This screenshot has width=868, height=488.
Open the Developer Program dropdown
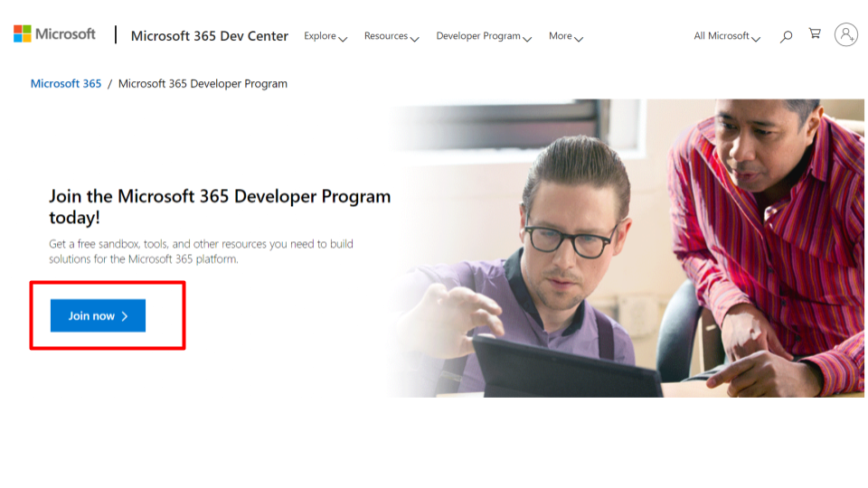[484, 36]
